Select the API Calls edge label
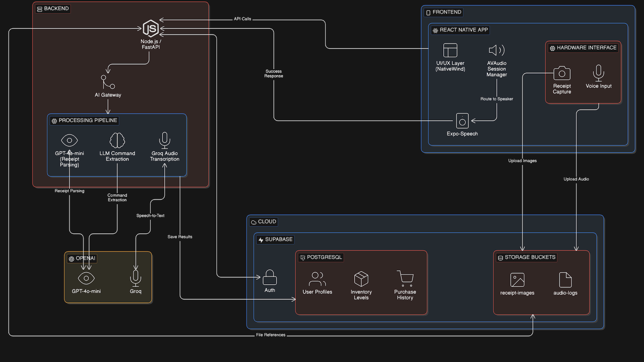This screenshot has height=362, width=644. click(242, 19)
